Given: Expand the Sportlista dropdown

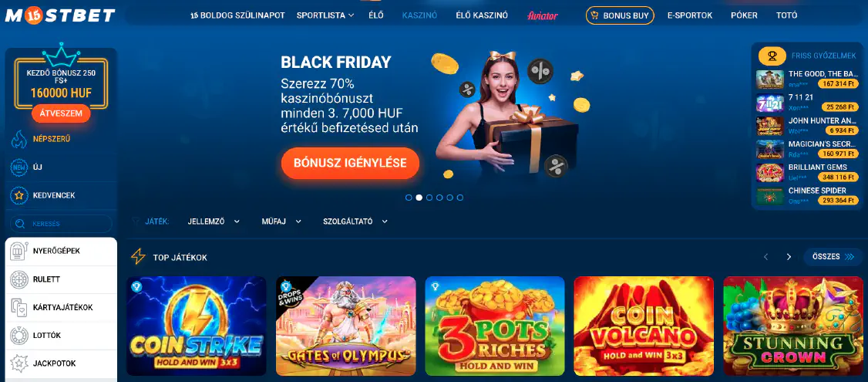Looking at the screenshot, I should tap(325, 15).
